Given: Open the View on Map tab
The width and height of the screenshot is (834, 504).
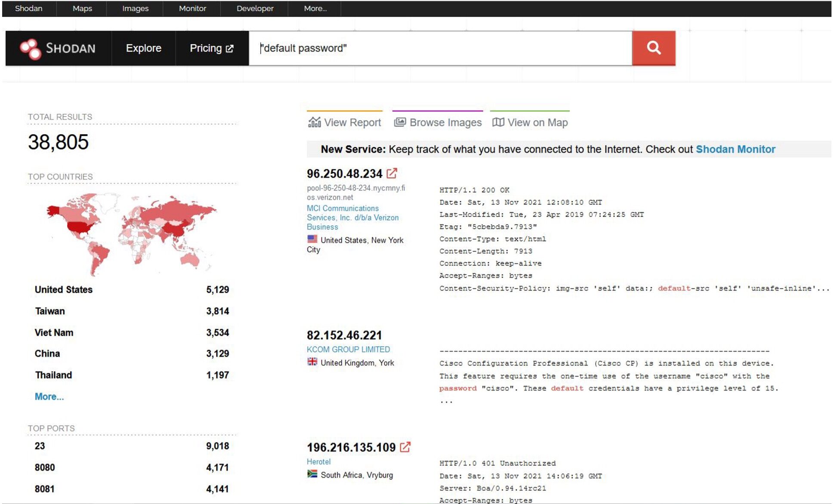Looking at the screenshot, I should coord(530,120).
